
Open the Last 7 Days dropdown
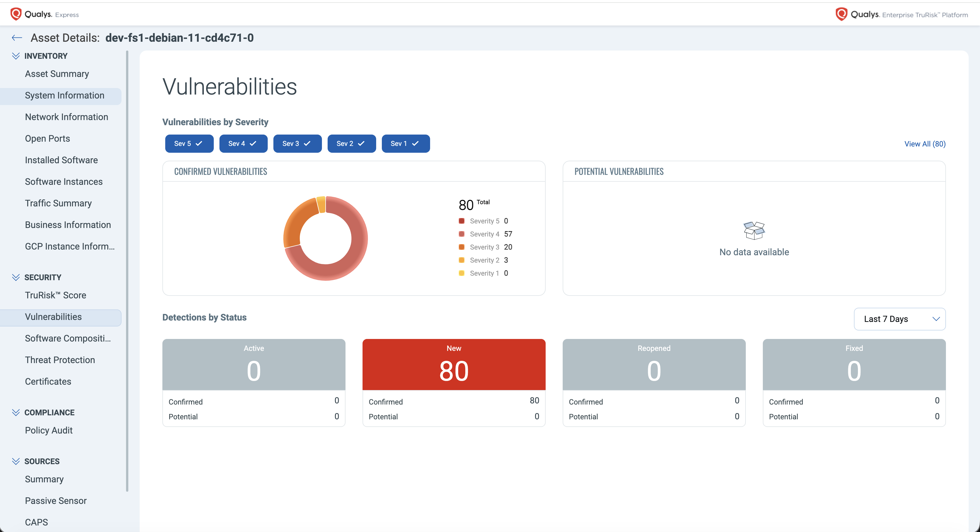[899, 319]
